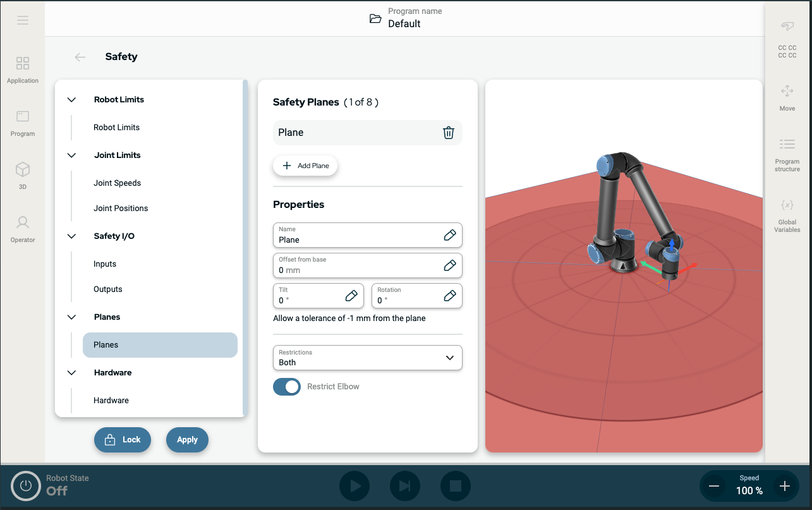Open the 3D view from sidebar
Screen dimensions: 812x510
tap(23, 175)
